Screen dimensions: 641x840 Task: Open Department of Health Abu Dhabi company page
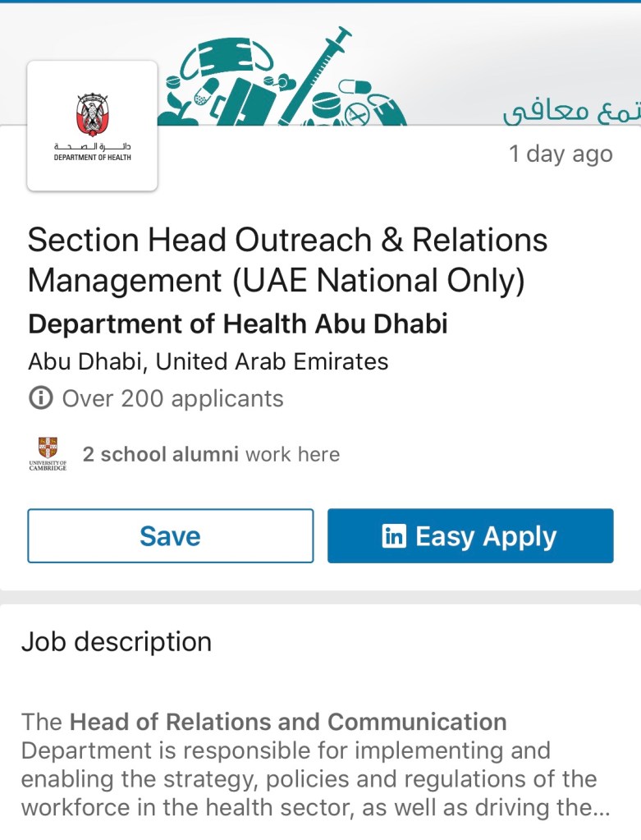coord(237,324)
